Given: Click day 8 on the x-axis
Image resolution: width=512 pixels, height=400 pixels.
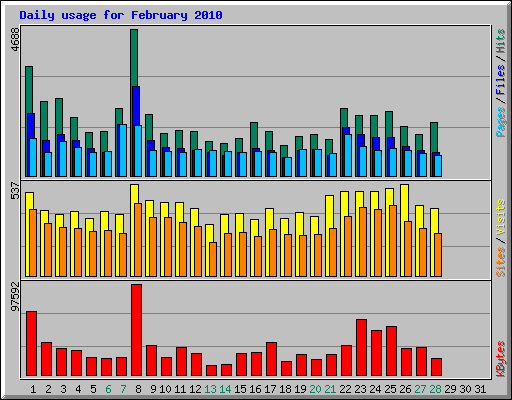Looking at the screenshot, I should tap(138, 389).
